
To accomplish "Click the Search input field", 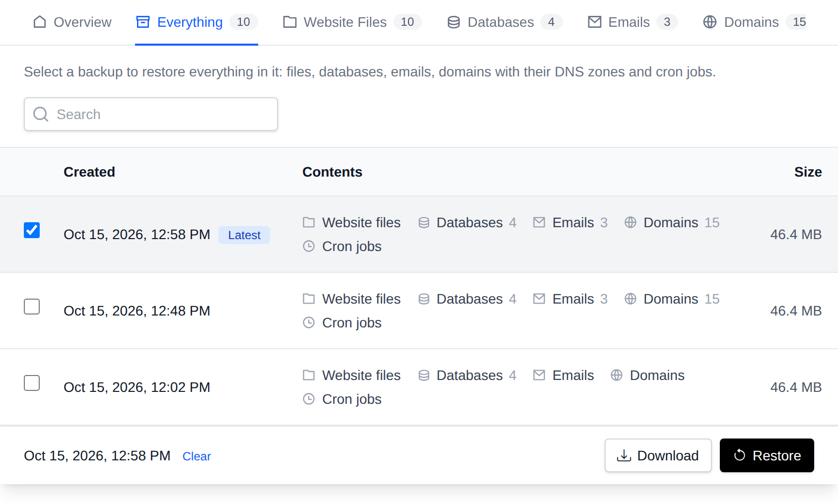I will (x=151, y=114).
